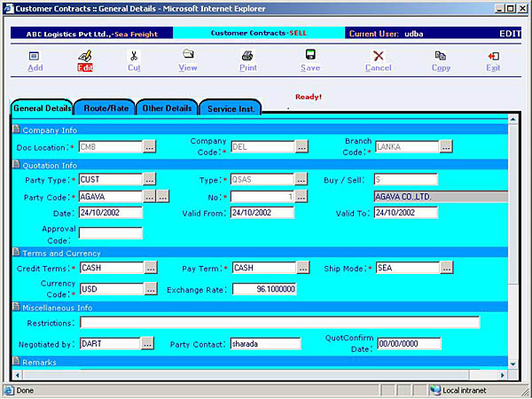Open lookup button for Currency Code
This screenshot has height=399, width=532.
151,289
